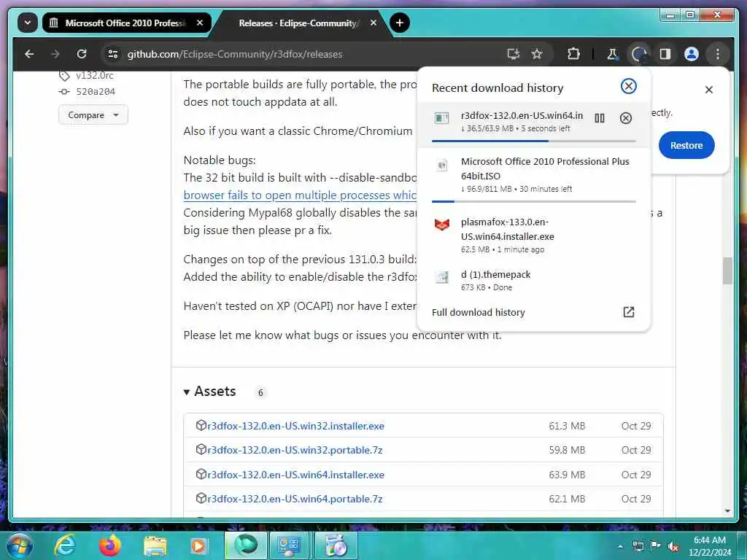Show hidden system tray icons

[620, 547]
